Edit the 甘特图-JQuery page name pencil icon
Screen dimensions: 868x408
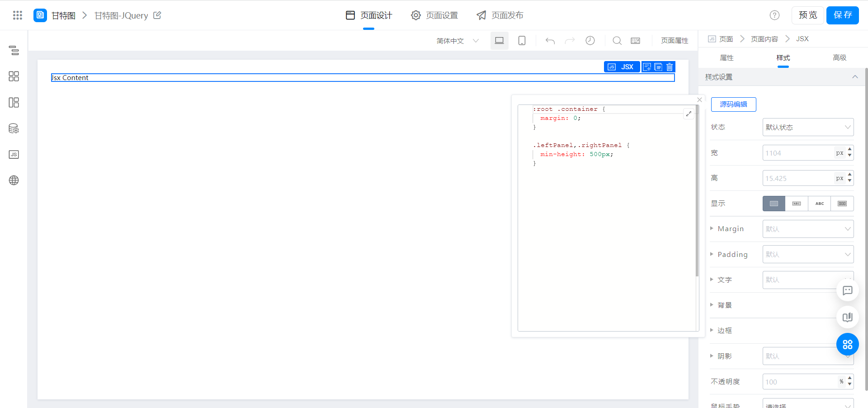click(x=157, y=15)
